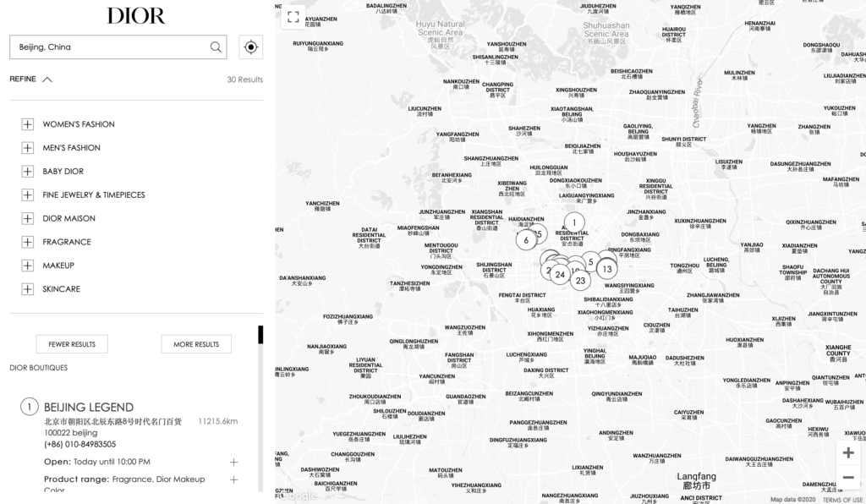Expand Skincare filter
The height and width of the screenshot is (504, 866).
click(x=28, y=288)
